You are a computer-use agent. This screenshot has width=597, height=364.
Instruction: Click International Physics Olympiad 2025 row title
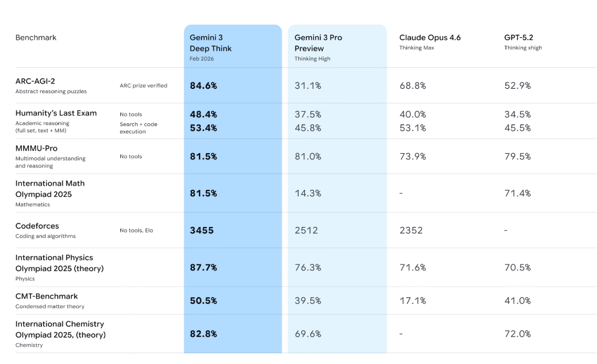[x=59, y=263]
